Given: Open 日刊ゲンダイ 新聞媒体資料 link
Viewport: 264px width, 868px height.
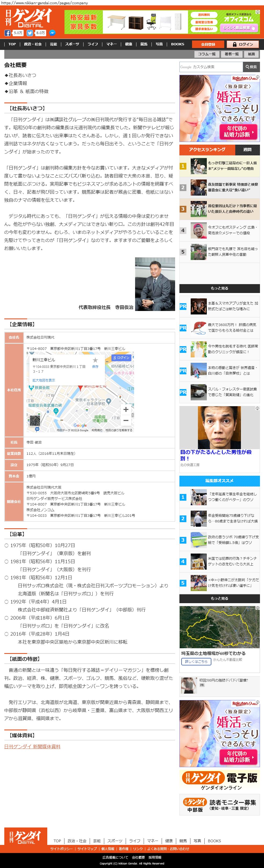Looking at the screenshot, I should click(x=32, y=746).
